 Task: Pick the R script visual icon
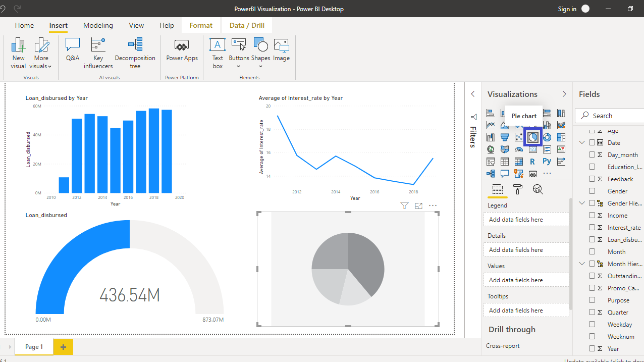click(532, 162)
